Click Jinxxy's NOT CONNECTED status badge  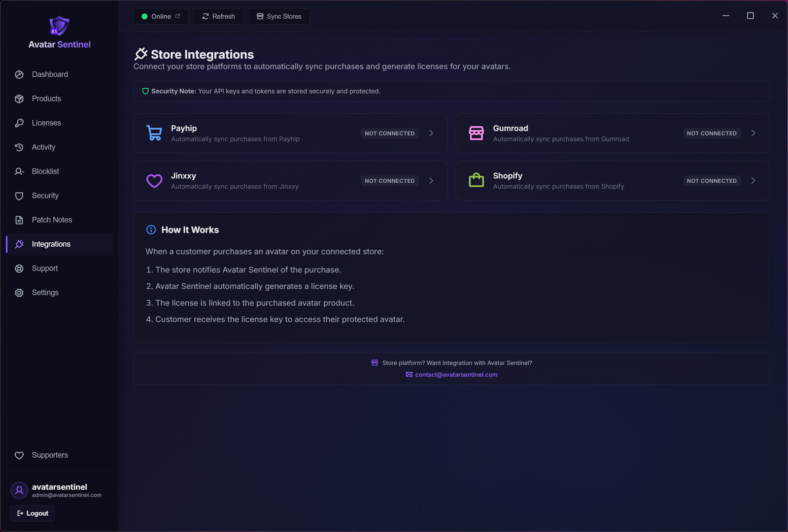click(x=390, y=181)
